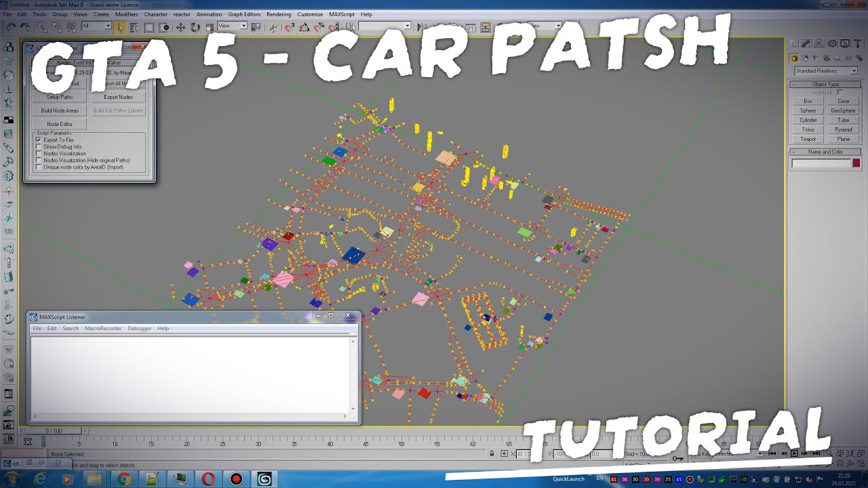Activate the Select and Rotate tool

coord(195,27)
